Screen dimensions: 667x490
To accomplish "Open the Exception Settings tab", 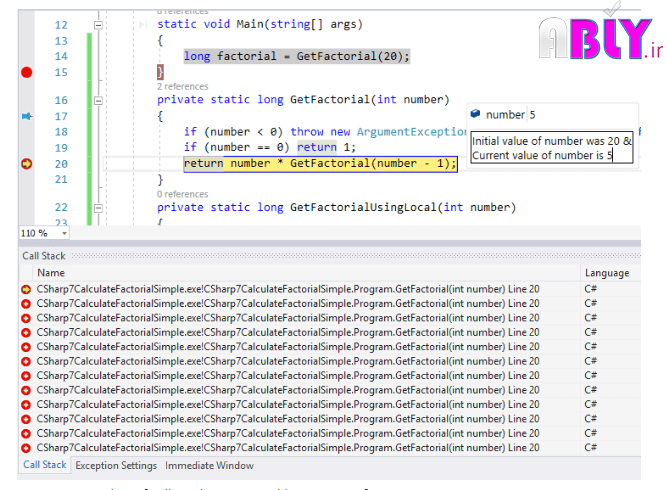I will point(116,465).
